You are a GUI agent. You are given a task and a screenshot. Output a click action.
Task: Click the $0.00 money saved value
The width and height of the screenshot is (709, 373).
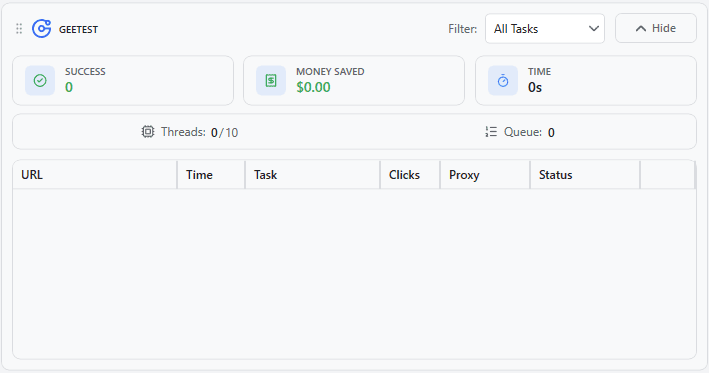(313, 87)
